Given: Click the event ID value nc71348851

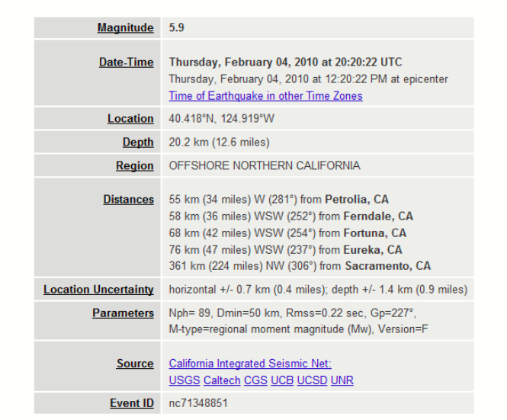Looking at the screenshot, I should [198, 403].
